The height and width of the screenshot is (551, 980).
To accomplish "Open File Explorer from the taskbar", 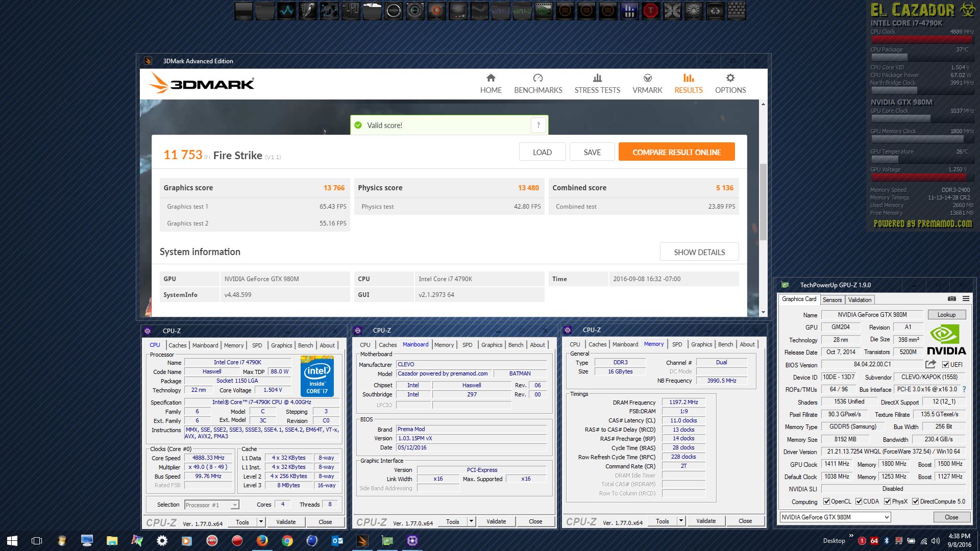I will [x=112, y=541].
